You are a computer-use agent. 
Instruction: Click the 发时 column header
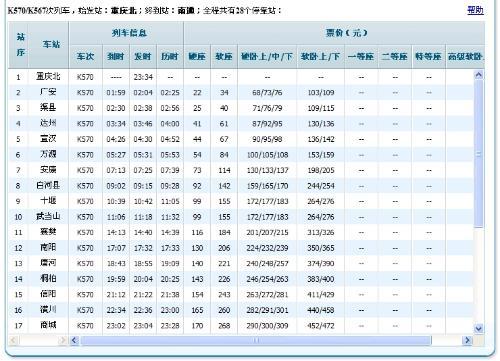(143, 57)
